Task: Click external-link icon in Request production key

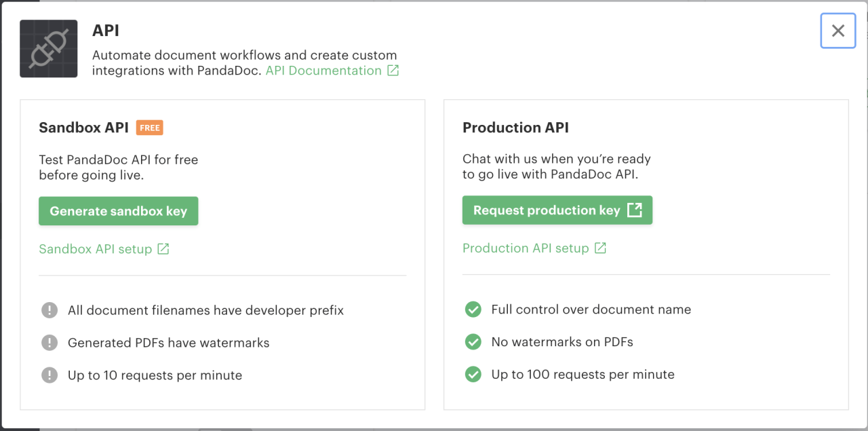Action: click(x=634, y=210)
